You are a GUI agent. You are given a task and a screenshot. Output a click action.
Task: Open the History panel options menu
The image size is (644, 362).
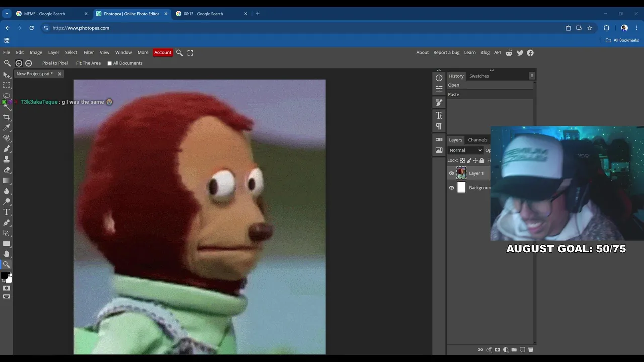532,76
